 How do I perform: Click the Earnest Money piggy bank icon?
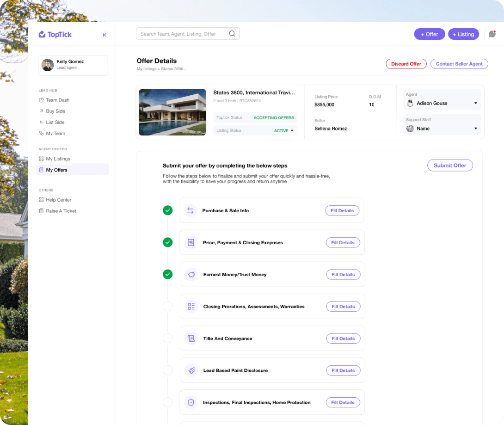click(x=191, y=275)
